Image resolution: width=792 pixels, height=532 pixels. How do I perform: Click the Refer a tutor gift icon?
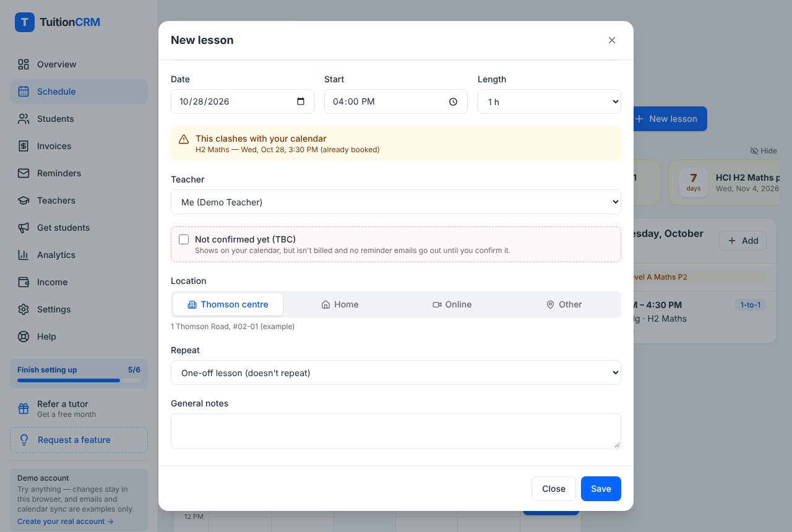pos(24,409)
